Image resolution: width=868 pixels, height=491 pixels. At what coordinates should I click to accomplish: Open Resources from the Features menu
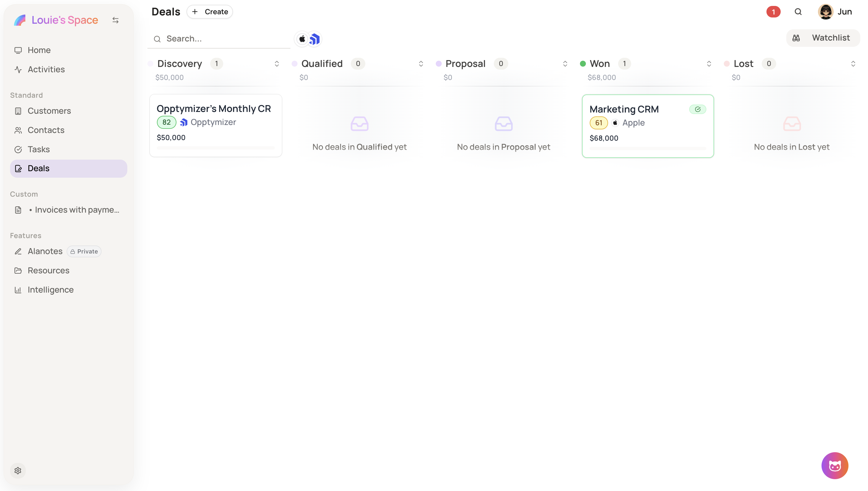[49, 270]
